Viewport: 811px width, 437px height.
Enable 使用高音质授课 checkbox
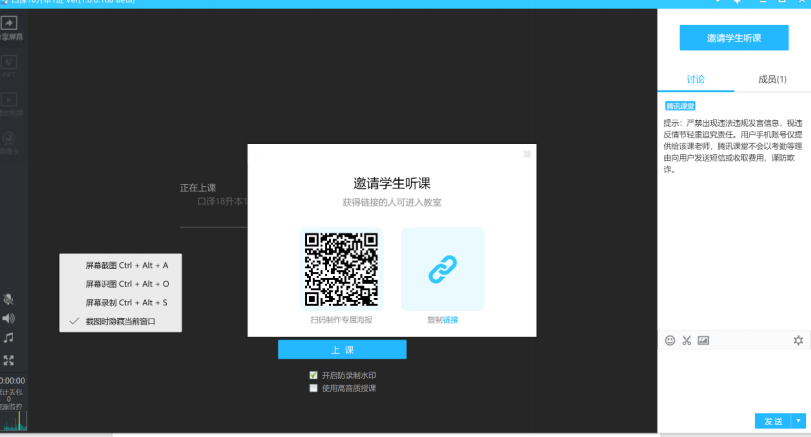pyautogui.click(x=314, y=387)
